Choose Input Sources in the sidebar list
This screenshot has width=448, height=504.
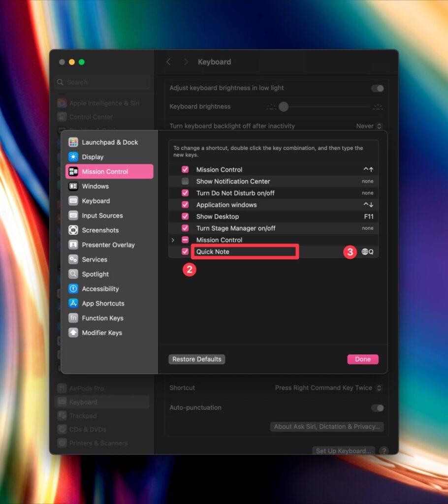tap(102, 216)
